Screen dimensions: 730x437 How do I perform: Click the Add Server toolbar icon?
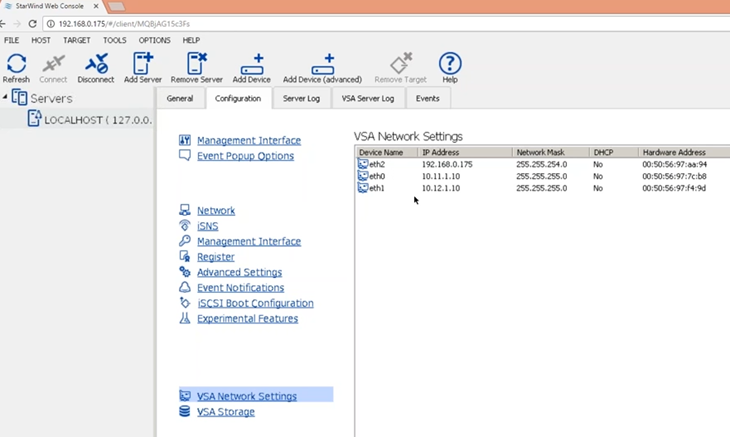coord(142,63)
